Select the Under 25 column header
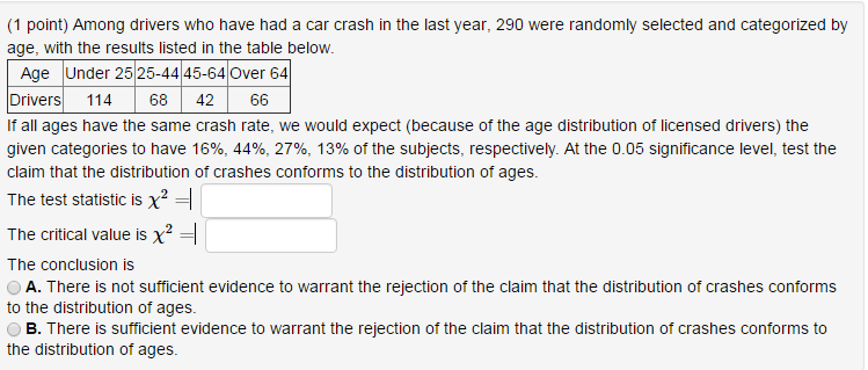Screen dimensions: 868x370 coord(98,73)
